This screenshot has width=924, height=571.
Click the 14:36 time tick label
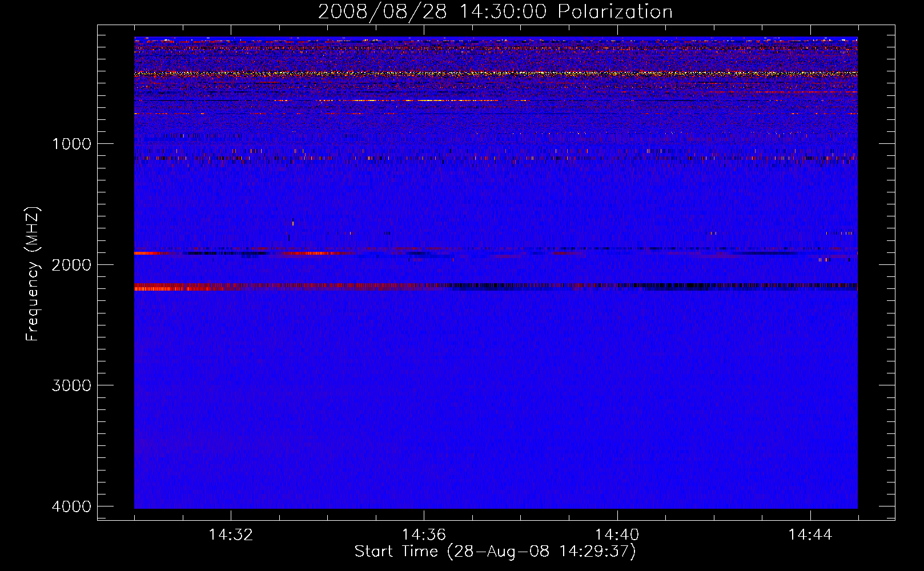click(x=424, y=535)
